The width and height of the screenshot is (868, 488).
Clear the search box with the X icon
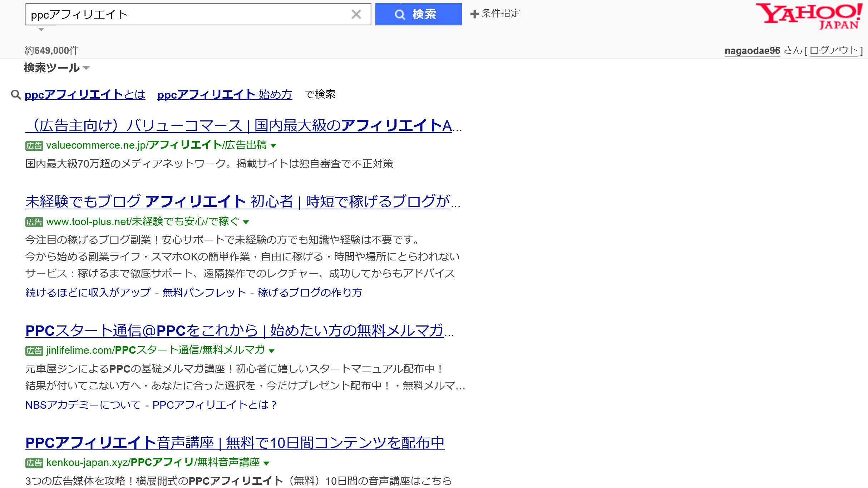356,14
